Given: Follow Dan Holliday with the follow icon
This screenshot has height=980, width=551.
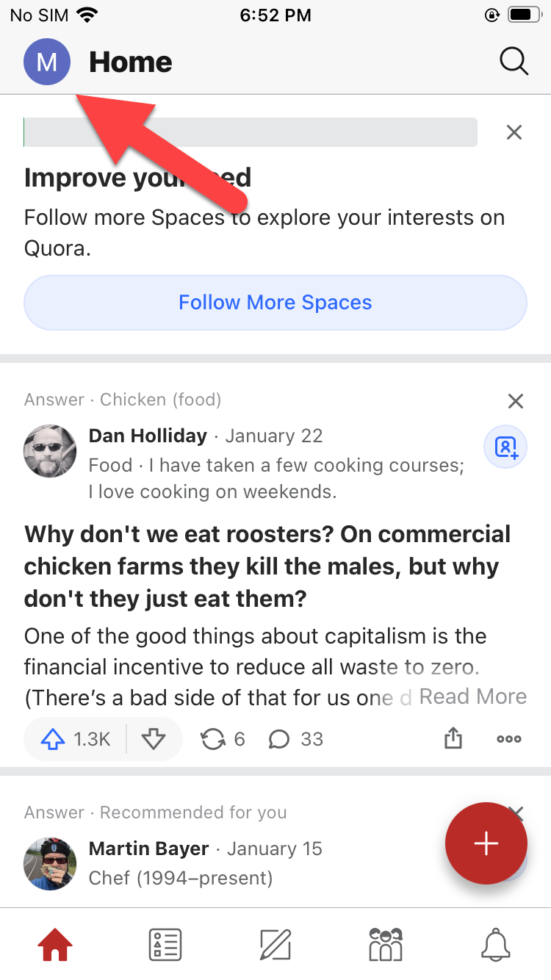Looking at the screenshot, I should coord(505,447).
